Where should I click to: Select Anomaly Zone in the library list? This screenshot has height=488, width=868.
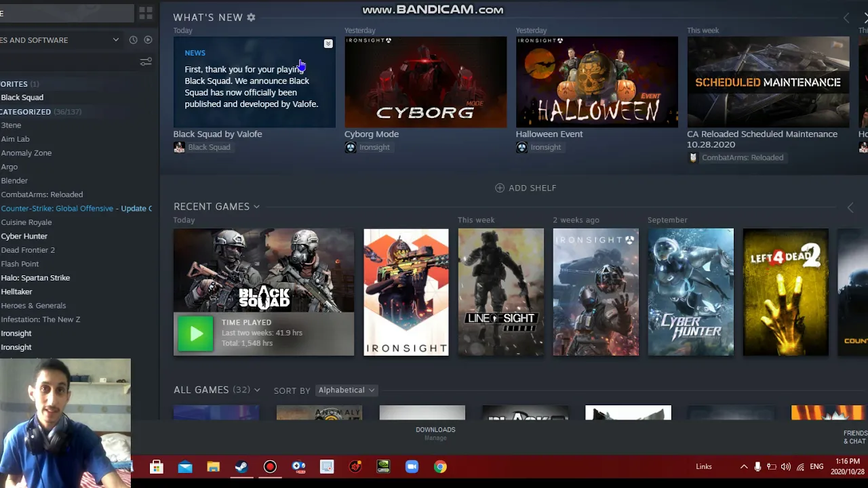coord(26,153)
